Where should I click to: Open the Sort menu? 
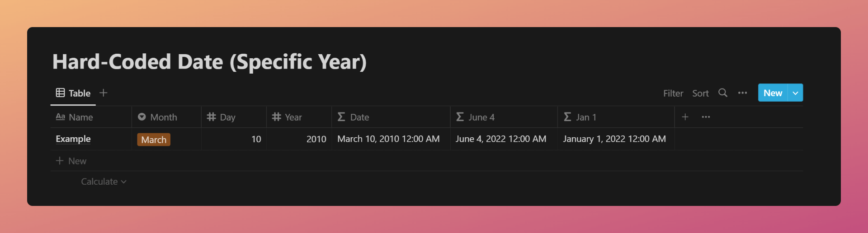point(700,93)
